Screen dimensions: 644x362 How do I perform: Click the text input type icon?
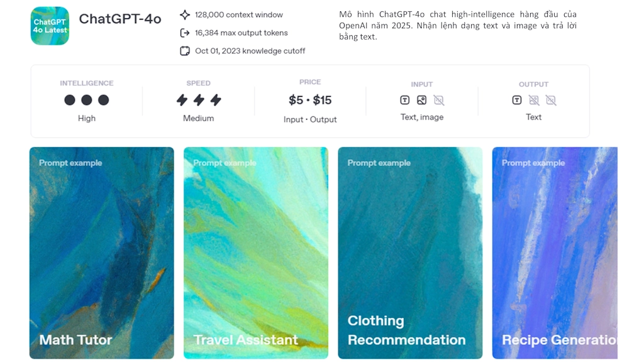[x=404, y=100]
